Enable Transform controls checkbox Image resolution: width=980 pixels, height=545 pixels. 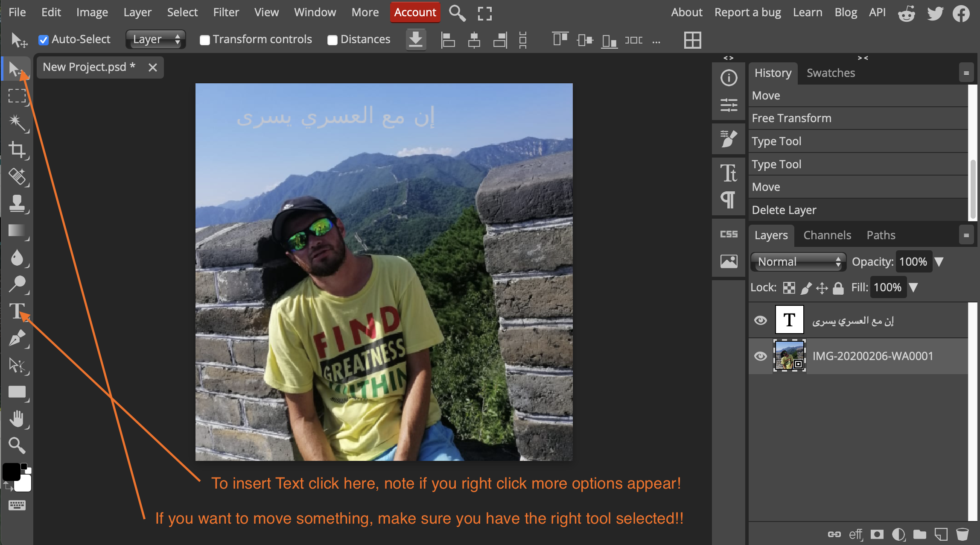pyautogui.click(x=205, y=40)
